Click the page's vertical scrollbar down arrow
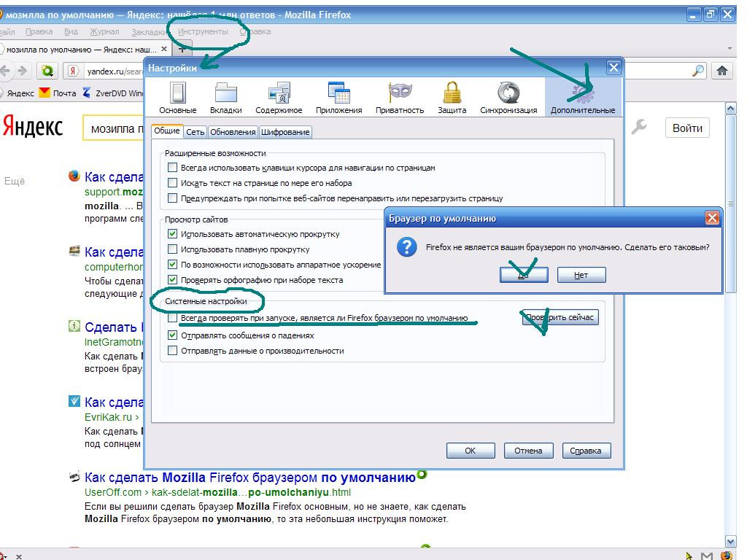Screen dimensions: 747x560 (732, 540)
